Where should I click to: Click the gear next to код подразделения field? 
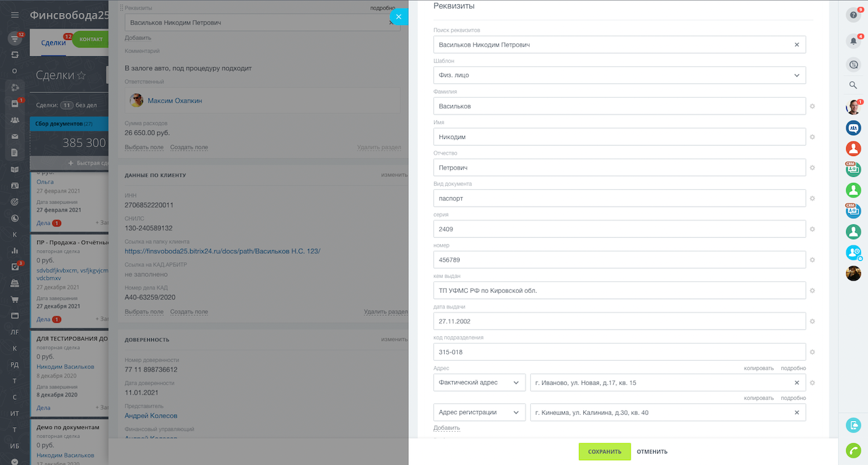[812, 352]
